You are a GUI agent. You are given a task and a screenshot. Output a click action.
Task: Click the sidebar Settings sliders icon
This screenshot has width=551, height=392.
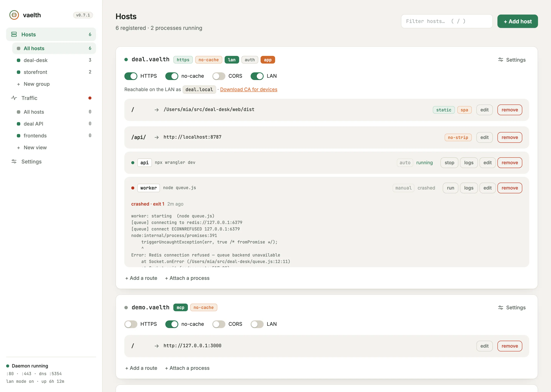14,162
